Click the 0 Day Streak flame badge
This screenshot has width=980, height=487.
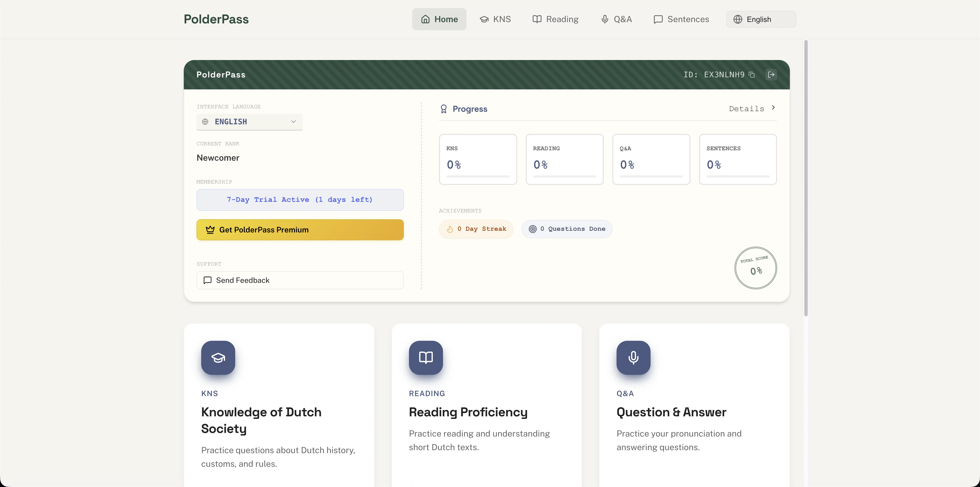(476, 229)
